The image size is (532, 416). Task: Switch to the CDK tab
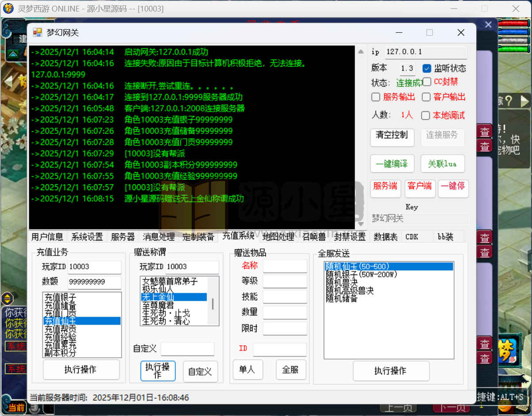coord(411,237)
